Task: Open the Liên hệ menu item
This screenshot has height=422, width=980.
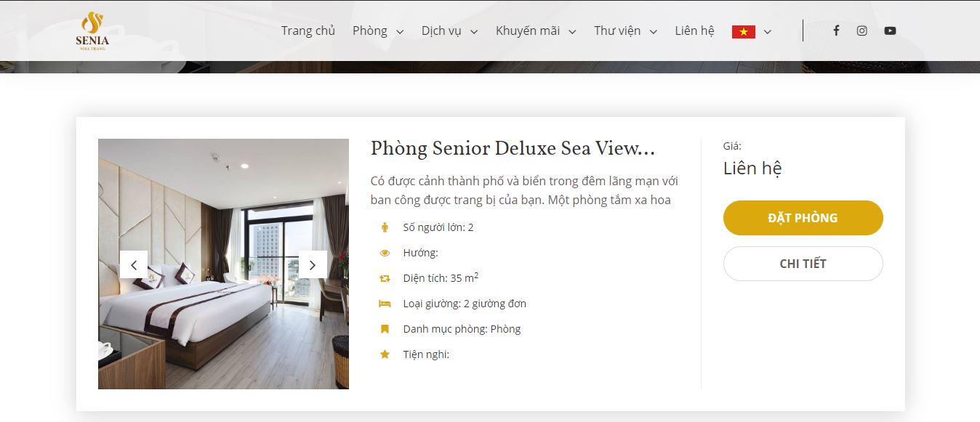Action: [694, 31]
